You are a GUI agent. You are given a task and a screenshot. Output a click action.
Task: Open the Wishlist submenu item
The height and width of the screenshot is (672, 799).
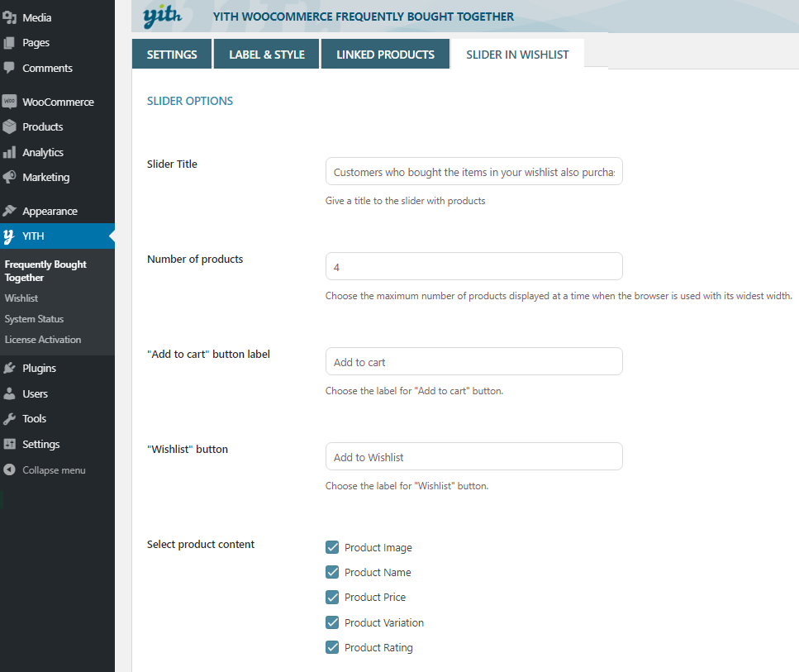(21, 298)
